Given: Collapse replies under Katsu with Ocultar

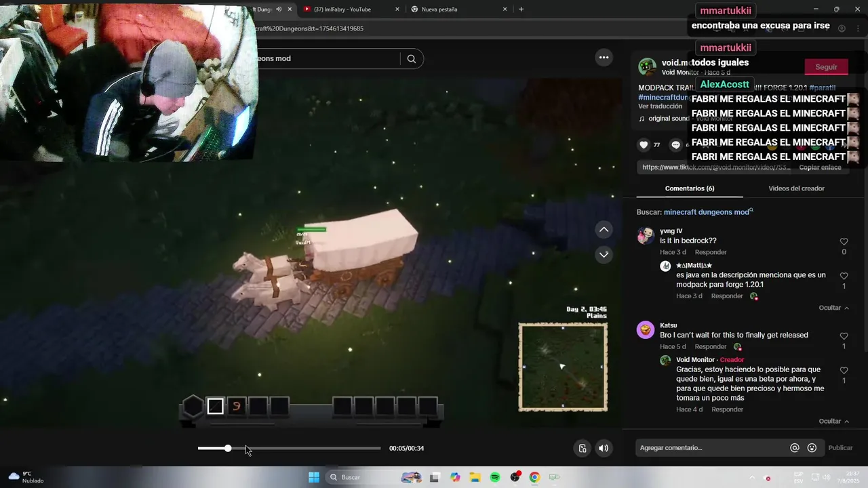Looking at the screenshot, I should pos(833,421).
